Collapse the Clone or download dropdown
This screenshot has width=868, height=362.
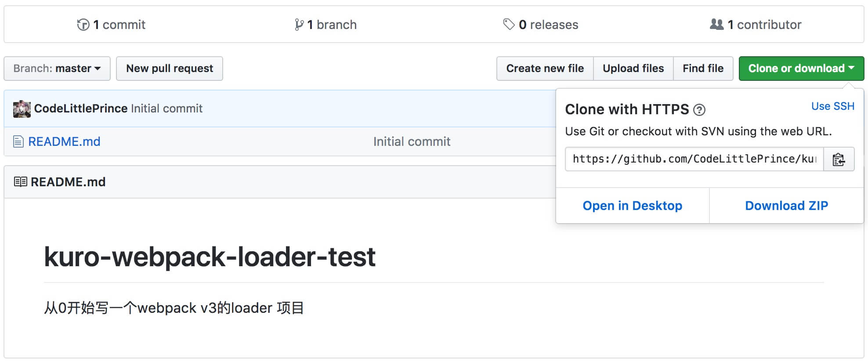point(801,69)
